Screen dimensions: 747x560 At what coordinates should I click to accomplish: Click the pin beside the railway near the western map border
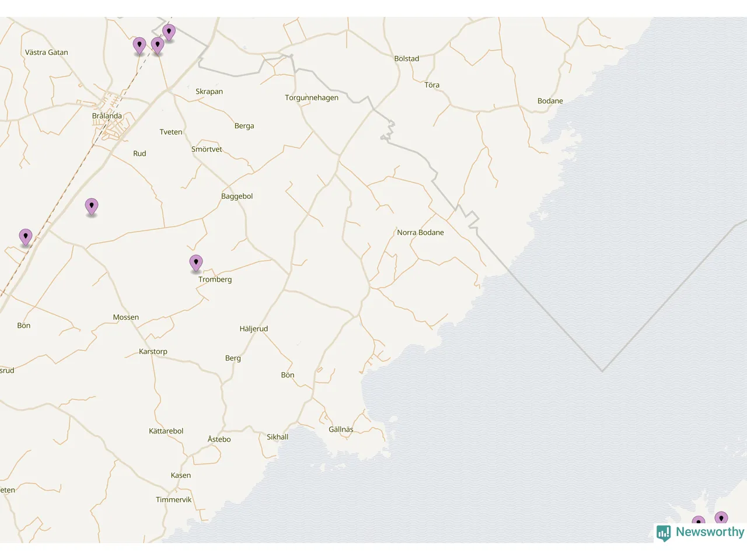[26, 237]
